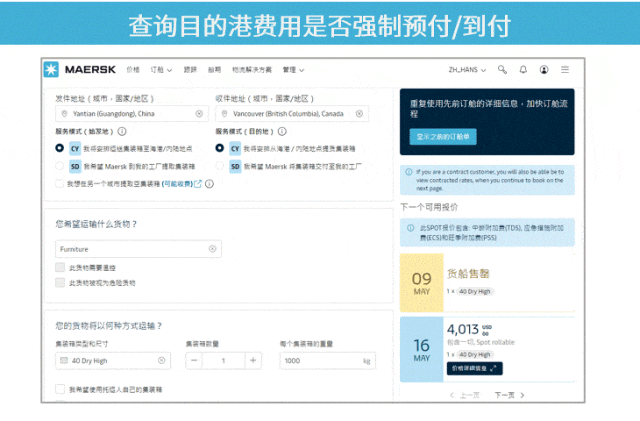Expand the 管理 dropdown menu
Viewport: 640px width, 421px height.
pyautogui.click(x=293, y=70)
